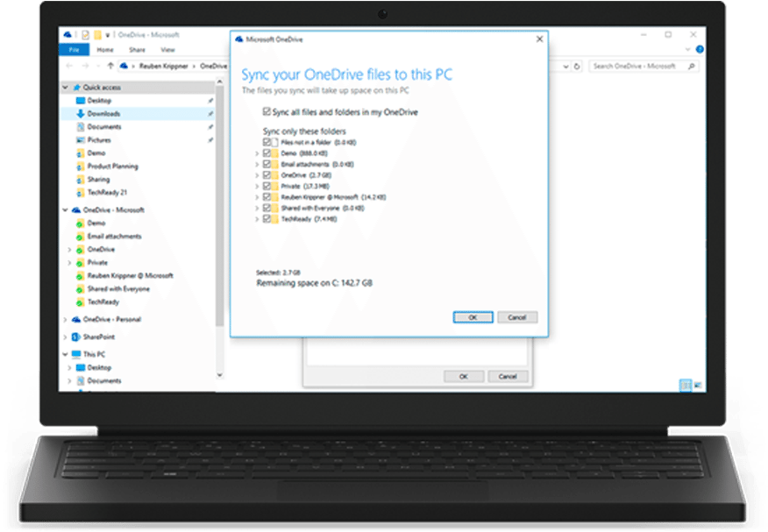Expand the Private folder in the sync dialog
The height and width of the screenshot is (532, 768).
tap(257, 187)
